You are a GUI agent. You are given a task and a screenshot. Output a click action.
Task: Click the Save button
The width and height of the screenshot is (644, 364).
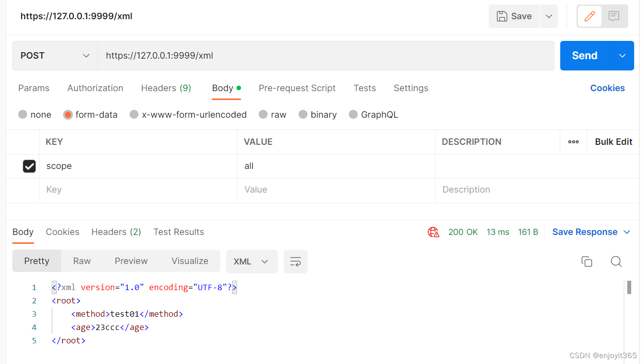pos(514,16)
